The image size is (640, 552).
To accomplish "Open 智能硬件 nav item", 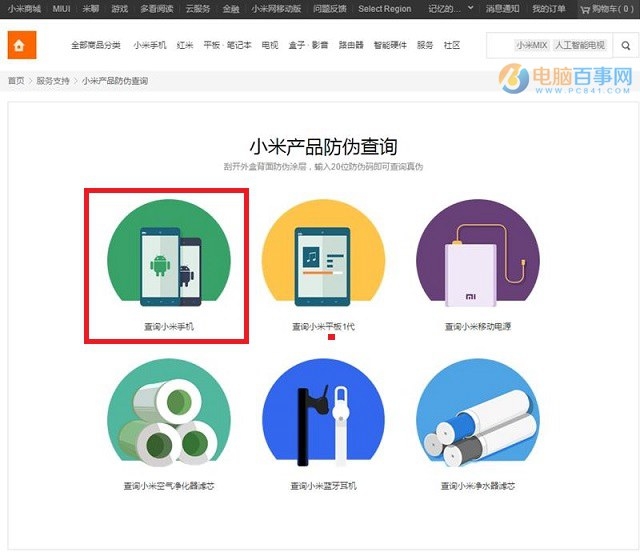I will coord(390,45).
